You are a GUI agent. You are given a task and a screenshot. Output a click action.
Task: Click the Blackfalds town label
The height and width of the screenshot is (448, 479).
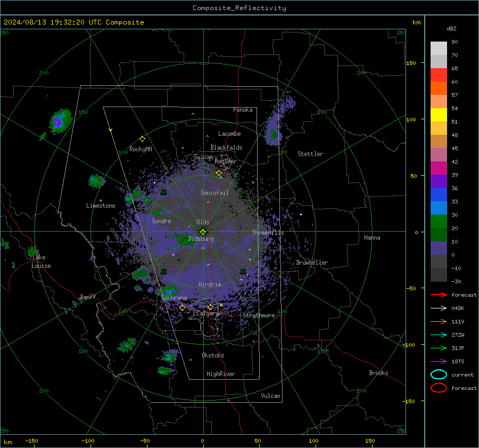tap(226, 148)
